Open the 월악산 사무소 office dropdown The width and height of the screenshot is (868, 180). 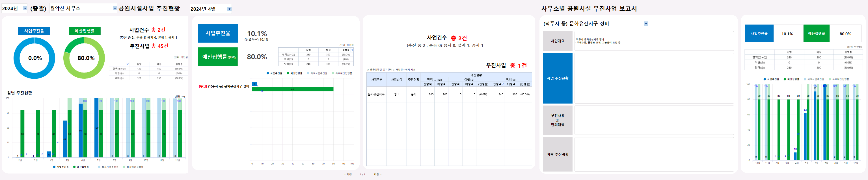click(115, 8)
